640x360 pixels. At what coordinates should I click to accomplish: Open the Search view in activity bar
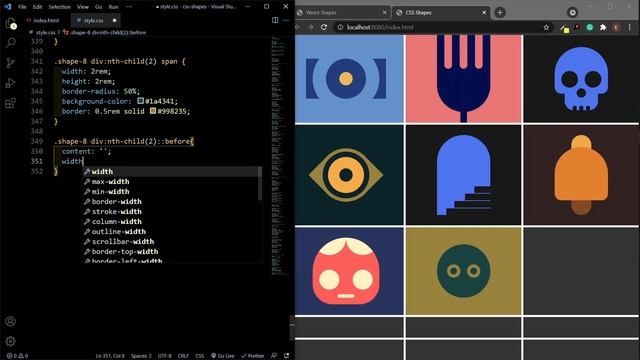tap(11, 42)
